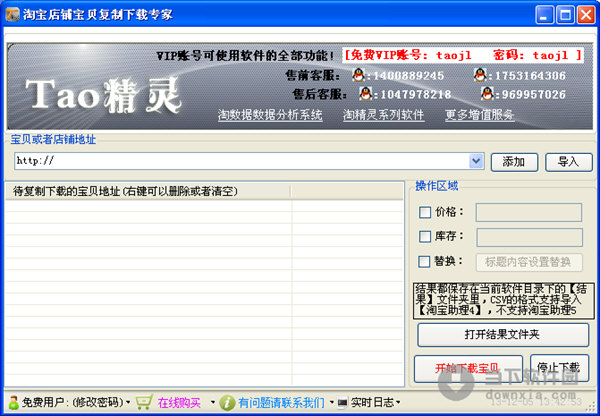Viewport: 600px width, 416px height.
Task: Click the monitor icon next to 实时日志
Action: coord(342,403)
